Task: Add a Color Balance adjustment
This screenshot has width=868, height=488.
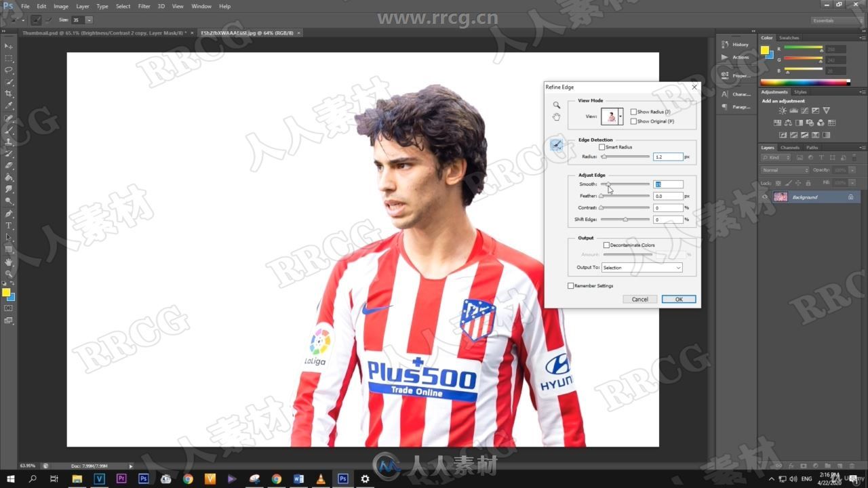Action: click(788, 123)
